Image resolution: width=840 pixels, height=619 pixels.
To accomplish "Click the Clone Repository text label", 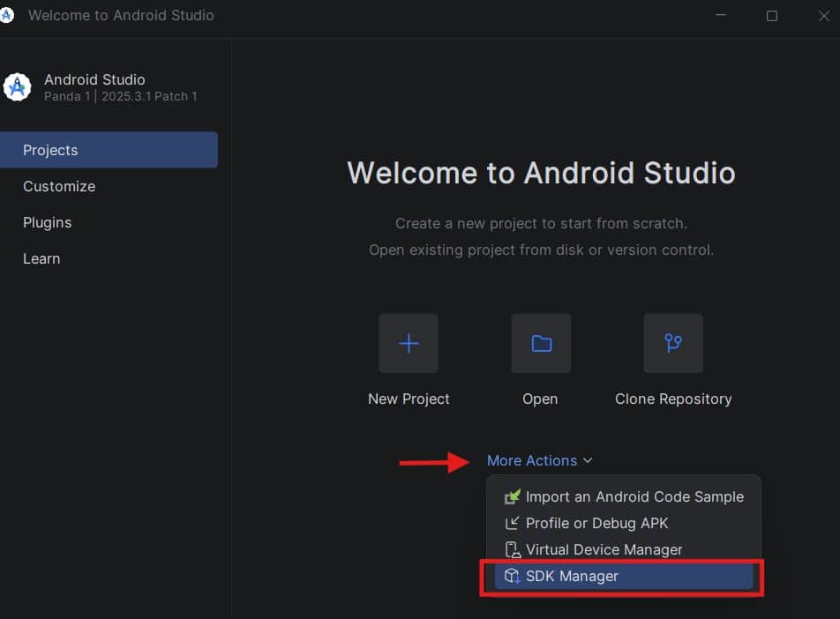I will (x=673, y=399).
